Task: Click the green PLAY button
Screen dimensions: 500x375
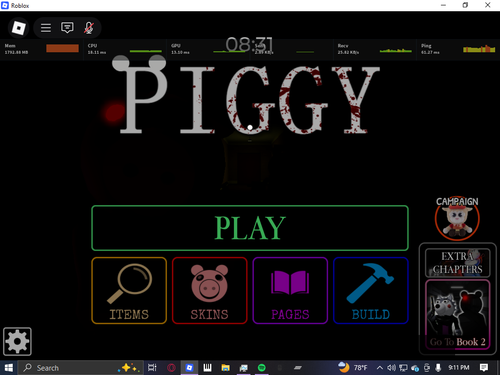Action: [x=250, y=228]
